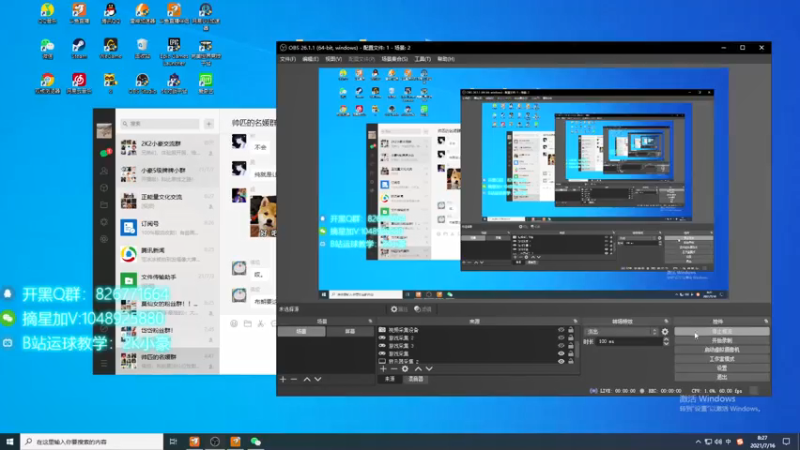Image resolution: width=800 pixels, height=450 pixels.
Task: Open the OBS Studio desktop shortcut
Action: tap(142, 84)
